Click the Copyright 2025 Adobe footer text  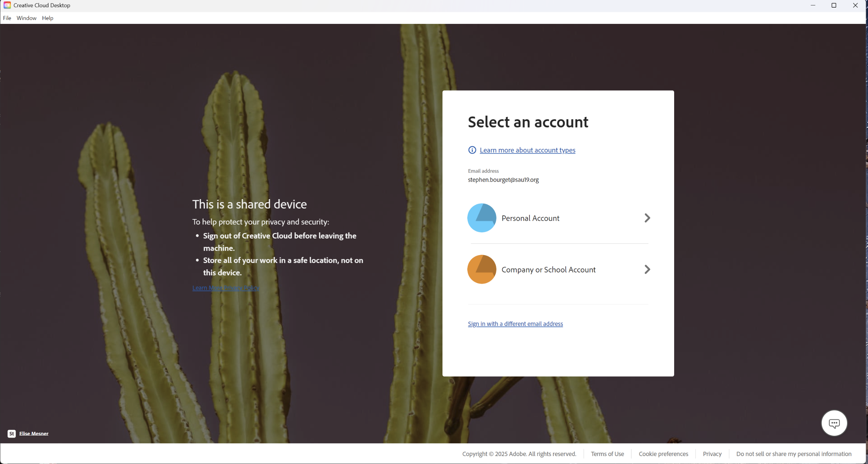pos(519,454)
